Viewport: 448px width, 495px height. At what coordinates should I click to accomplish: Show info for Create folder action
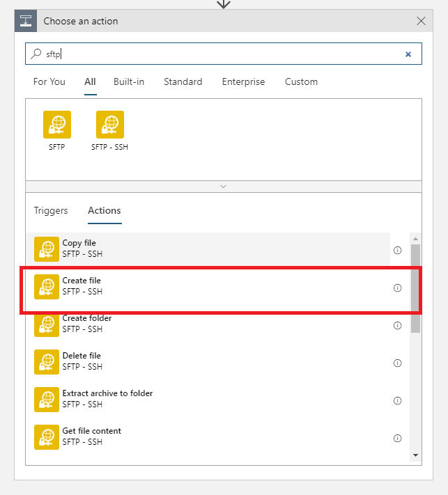click(x=397, y=326)
